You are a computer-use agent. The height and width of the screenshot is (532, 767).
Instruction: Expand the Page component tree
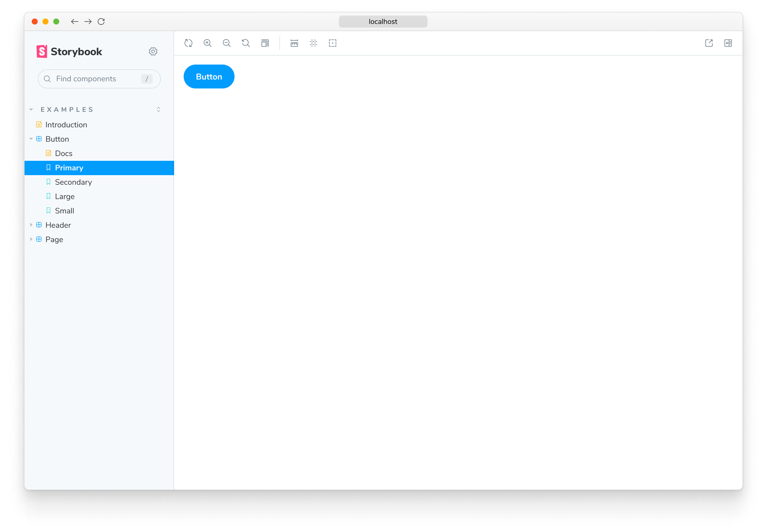(x=32, y=239)
